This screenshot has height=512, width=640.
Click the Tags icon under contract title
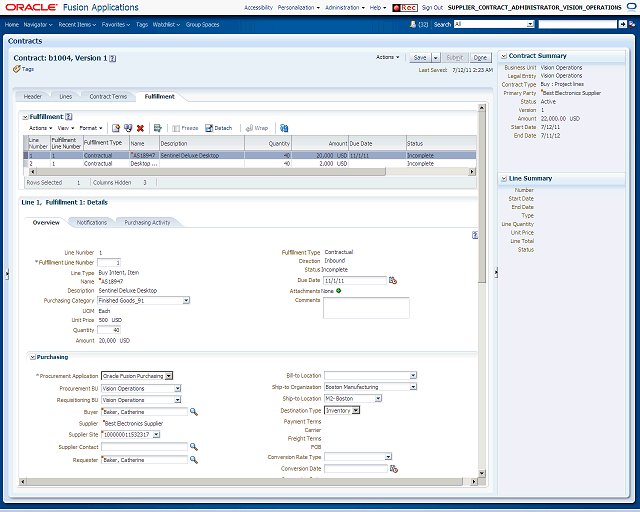17,69
